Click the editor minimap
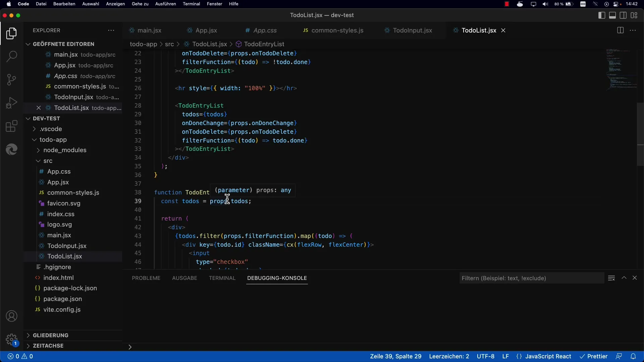The height and width of the screenshot is (362, 644). pyautogui.click(x=621, y=70)
